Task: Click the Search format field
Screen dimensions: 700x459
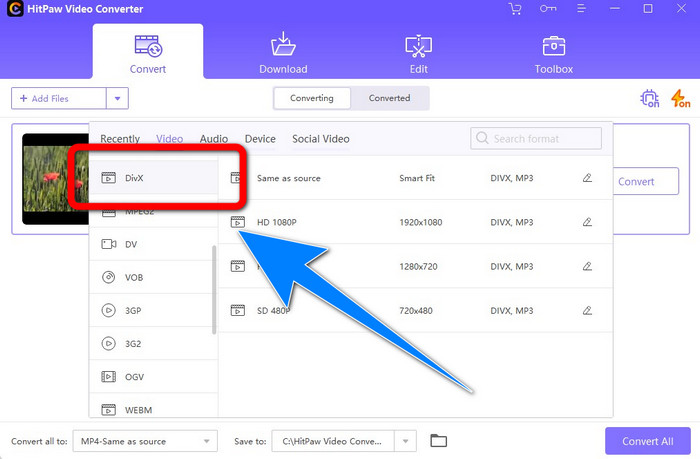Action: click(536, 138)
